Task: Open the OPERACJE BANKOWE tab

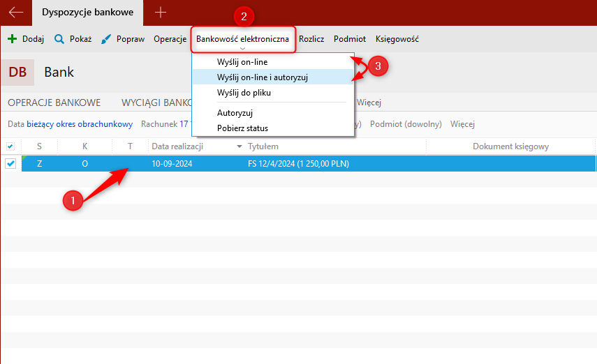Action: tap(54, 103)
